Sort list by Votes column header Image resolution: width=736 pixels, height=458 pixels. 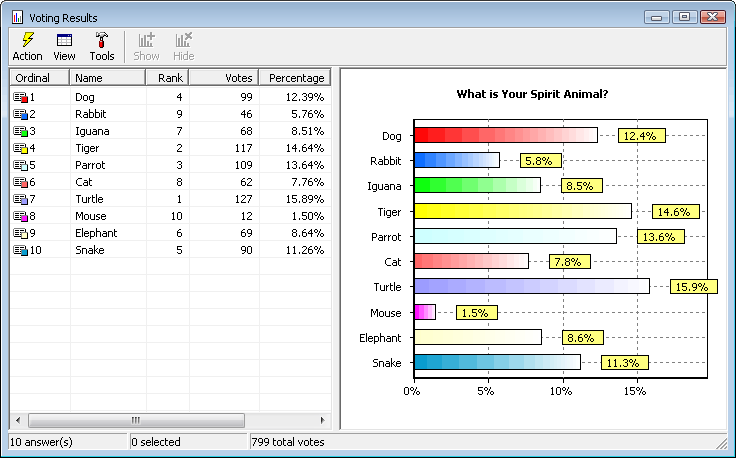click(x=223, y=78)
